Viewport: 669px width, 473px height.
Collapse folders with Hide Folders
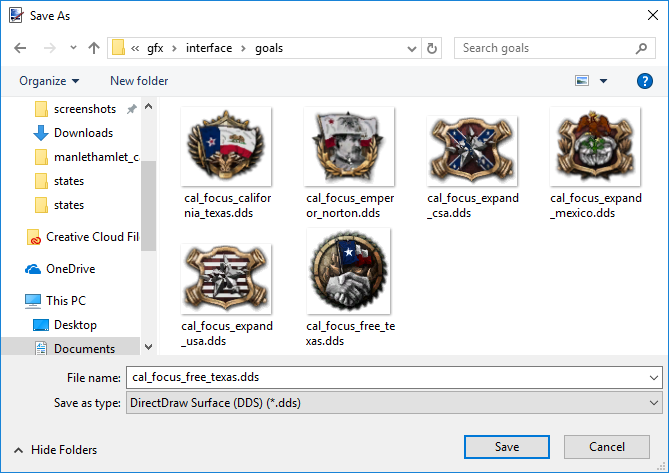coord(55,450)
